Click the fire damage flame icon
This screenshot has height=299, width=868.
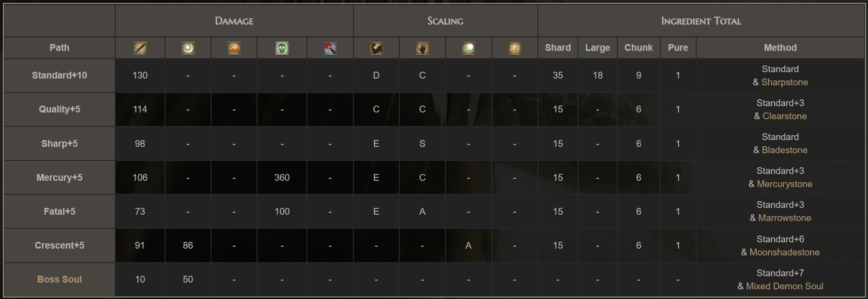tap(234, 48)
